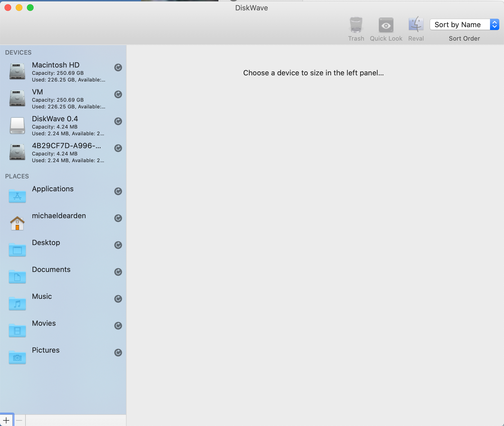Select the Macintosh HD drive icon

tap(17, 71)
